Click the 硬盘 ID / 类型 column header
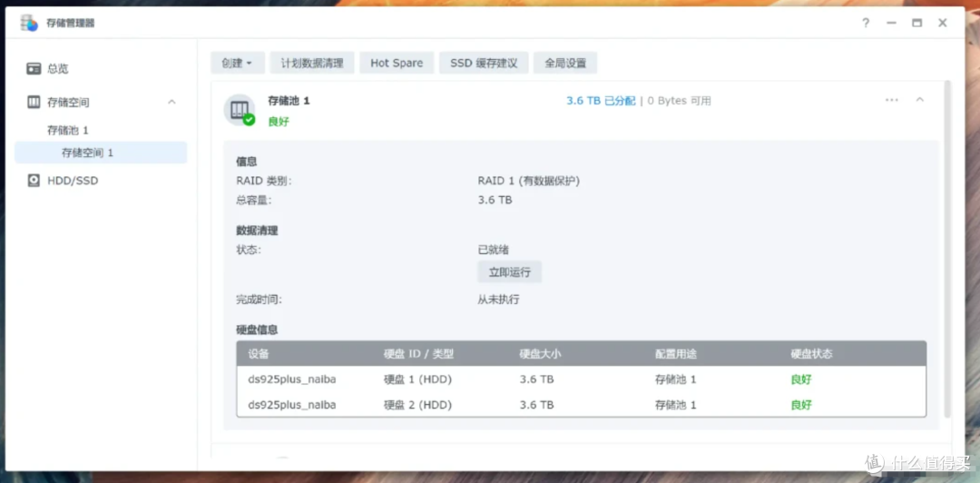The image size is (980, 483). pos(418,354)
